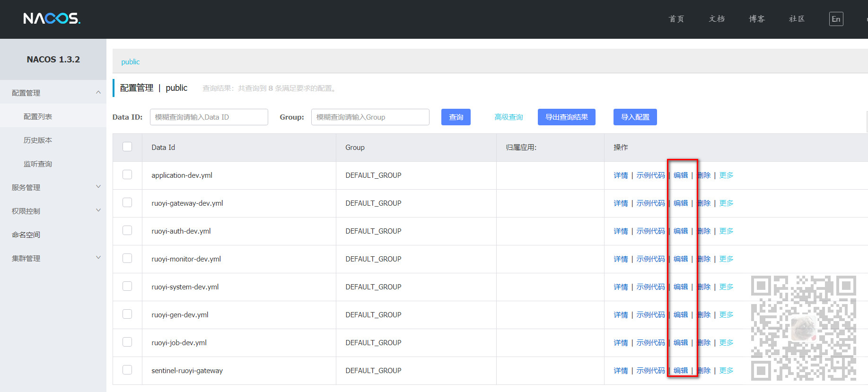Expand the 服务管理 sidebar section
The width and height of the screenshot is (868, 392).
pos(53,187)
